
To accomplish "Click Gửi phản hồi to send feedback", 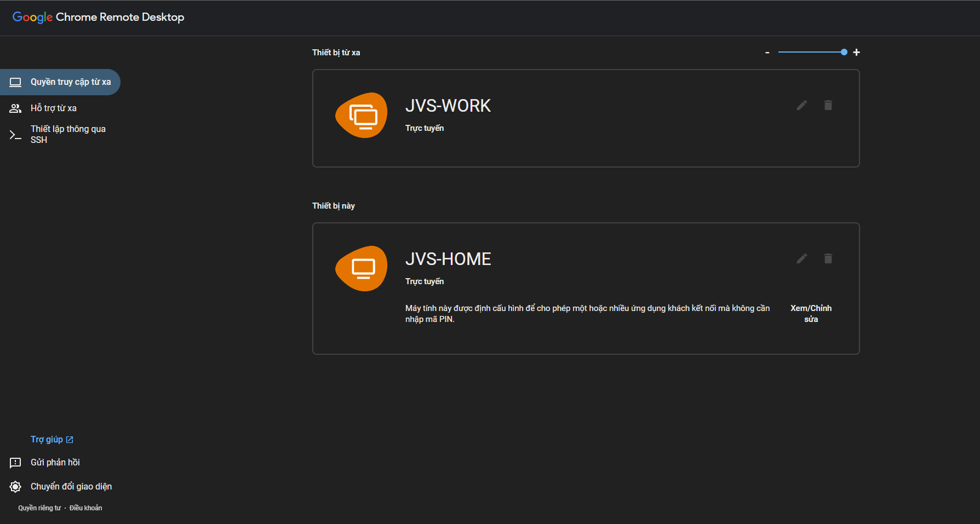I will (55, 463).
